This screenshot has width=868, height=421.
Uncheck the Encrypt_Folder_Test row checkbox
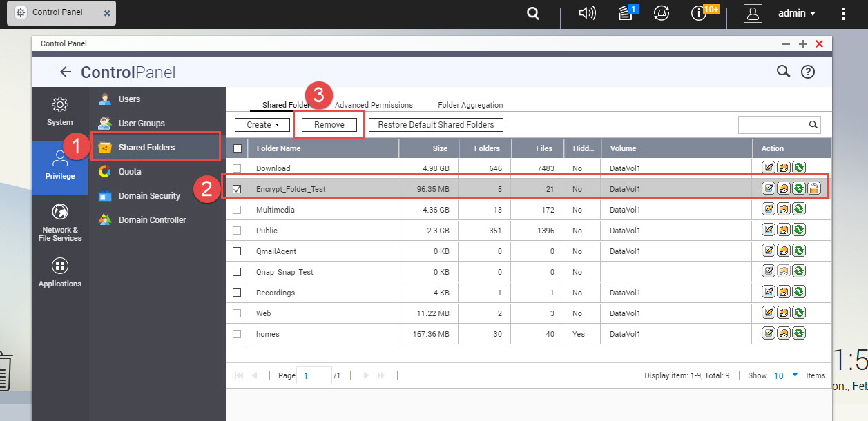coord(237,188)
